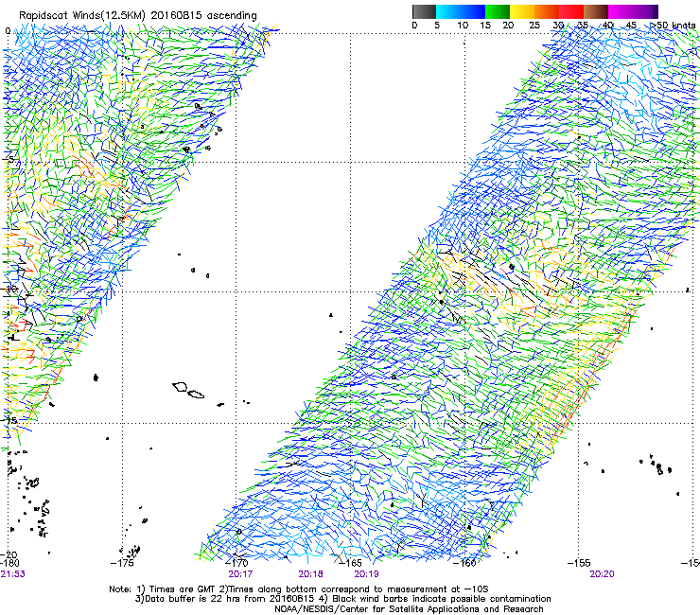Click the orange 25-30 knots legend swatch
700x615 pixels.
[x=547, y=11]
